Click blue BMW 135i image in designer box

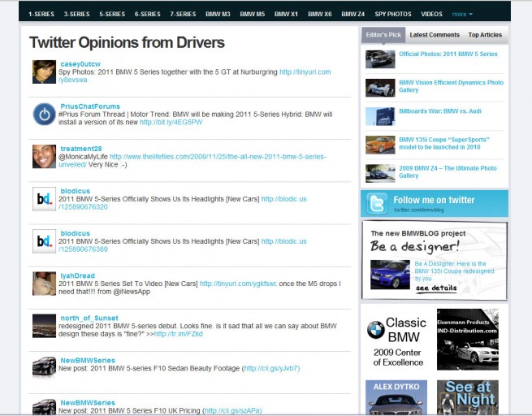pos(390,275)
